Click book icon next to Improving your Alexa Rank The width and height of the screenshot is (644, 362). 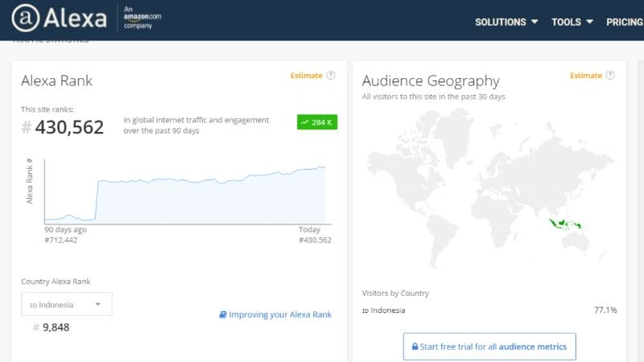223,315
